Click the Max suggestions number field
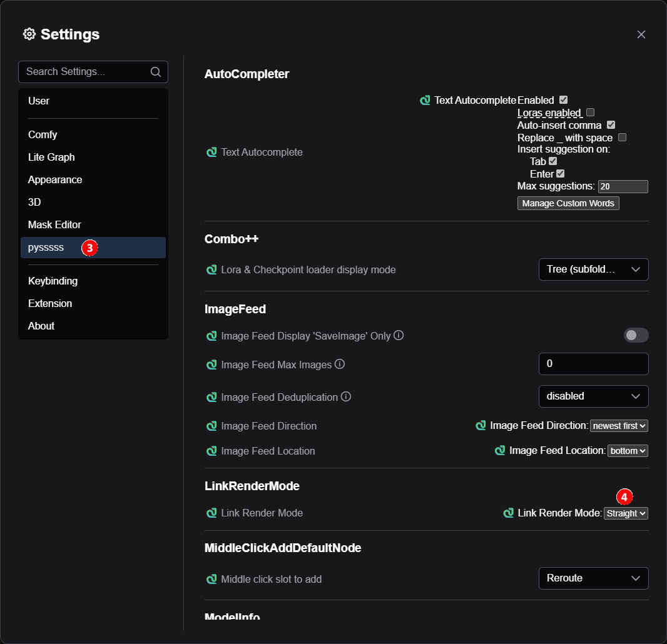Image resolution: width=667 pixels, height=644 pixels. (623, 186)
